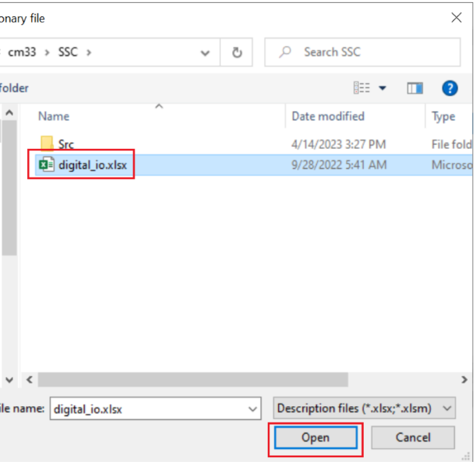Image resolution: width=476 pixels, height=466 pixels.
Task: Click the blue Help question mark icon
Action: tap(449, 88)
